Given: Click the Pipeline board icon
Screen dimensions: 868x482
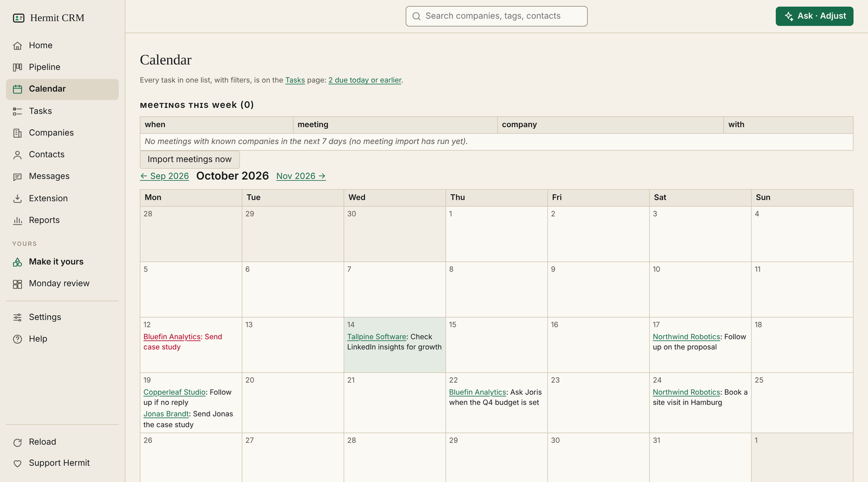Looking at the screenshot, I should click(x=17, y=67).
